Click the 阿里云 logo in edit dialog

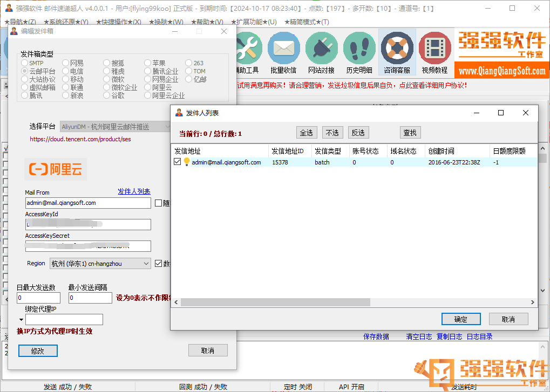pyautogui.click(x=56, y=169)
